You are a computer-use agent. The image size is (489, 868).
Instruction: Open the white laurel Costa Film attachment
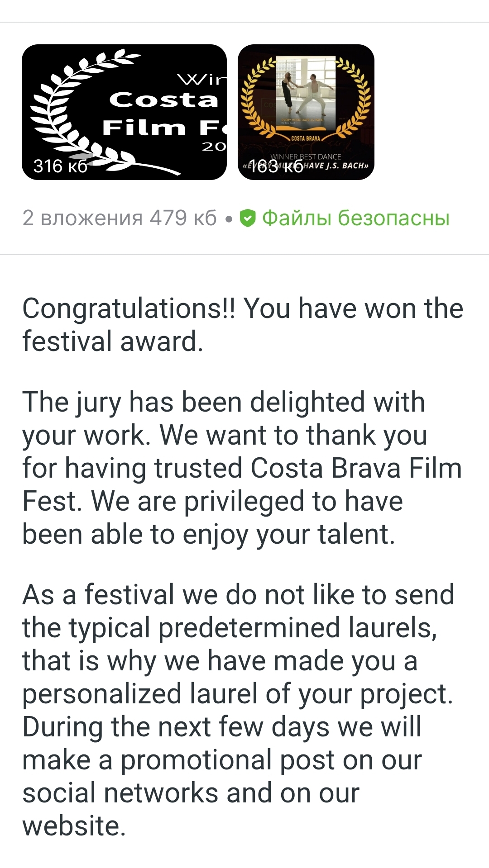124,112
